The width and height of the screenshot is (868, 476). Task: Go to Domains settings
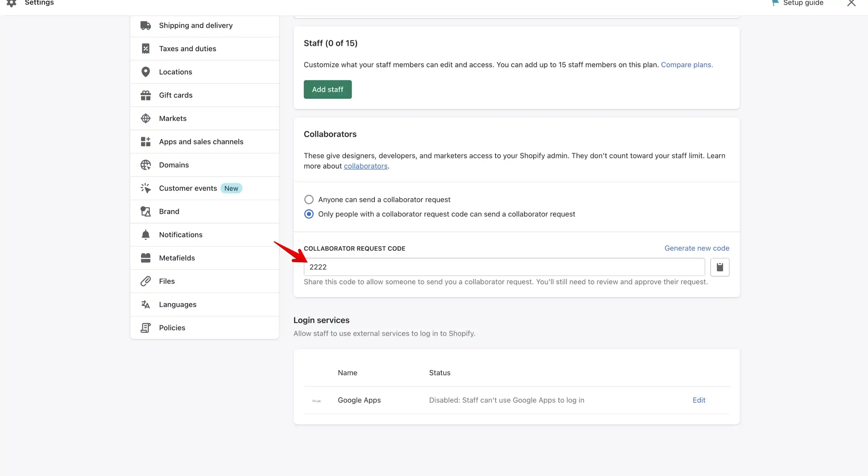click(x=205, y=165)
